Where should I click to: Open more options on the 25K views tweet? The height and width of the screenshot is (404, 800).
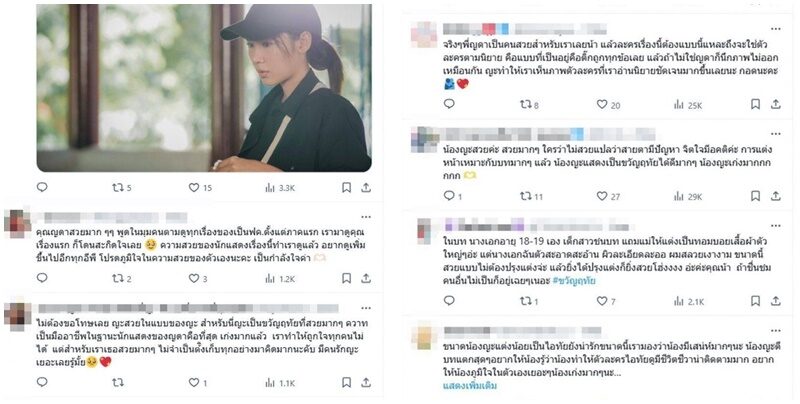point(776,29)
